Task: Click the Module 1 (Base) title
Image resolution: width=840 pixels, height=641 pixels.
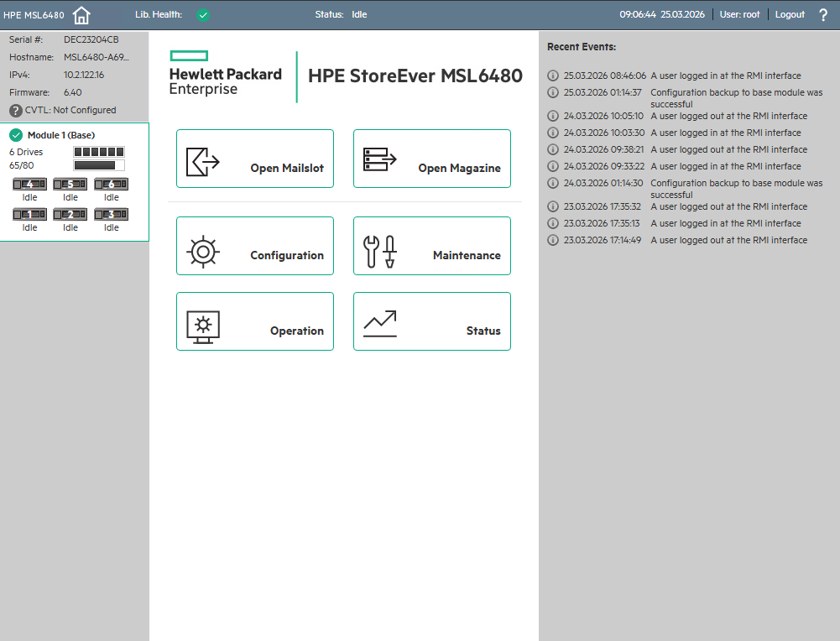Action: [x=61, y=135]
